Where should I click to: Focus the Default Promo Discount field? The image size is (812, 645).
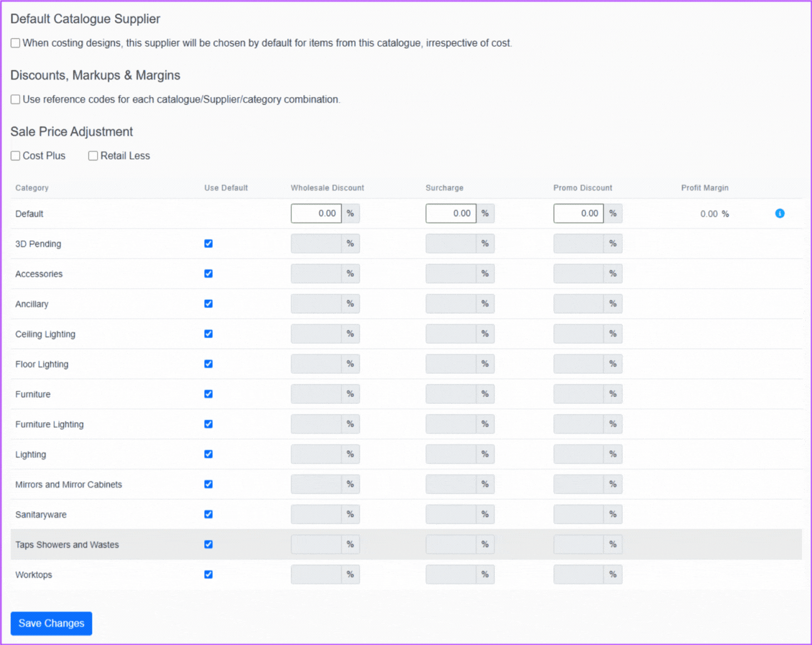pos(578,214)
